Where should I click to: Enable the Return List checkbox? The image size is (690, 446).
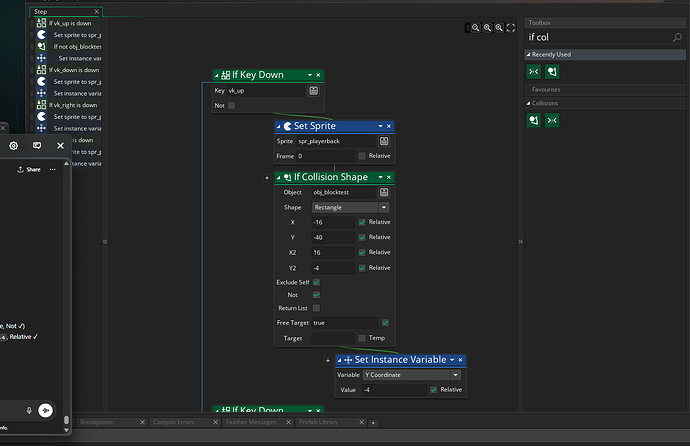tap(316, 308)
